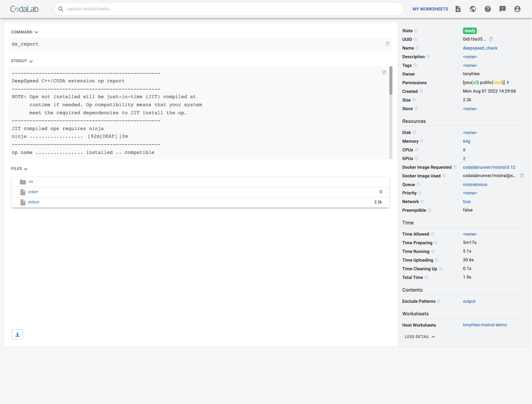Click the green ready state badge
This screenshot has height=404, width=532.
[470, 31]
